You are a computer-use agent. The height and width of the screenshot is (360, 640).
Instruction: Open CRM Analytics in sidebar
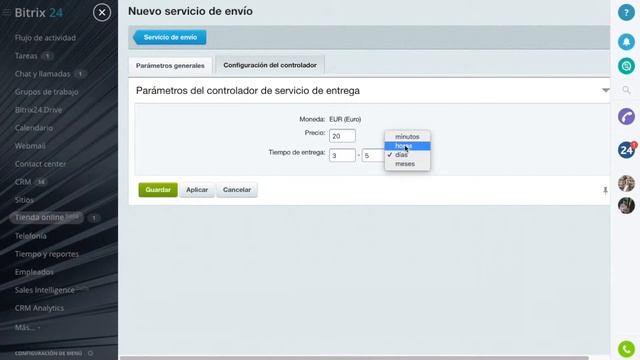[x=39, y=308]
